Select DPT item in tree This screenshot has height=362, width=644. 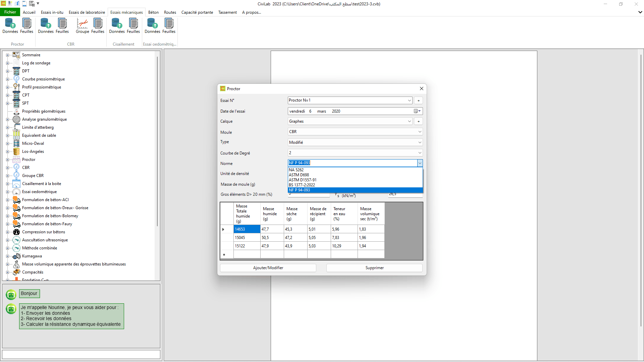(x=26, y=71)
